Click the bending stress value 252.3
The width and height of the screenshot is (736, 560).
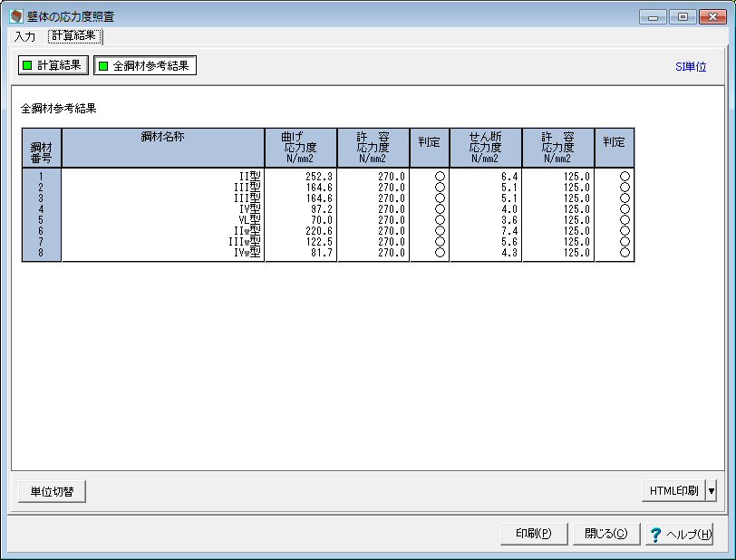tap(319, 177)
